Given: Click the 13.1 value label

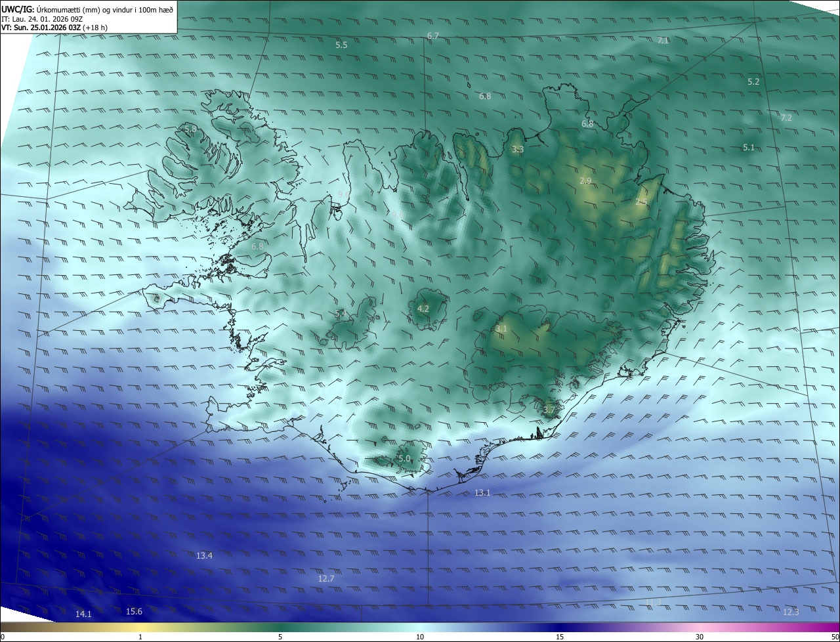Looking at the screenshot, I should tap(482, 492).
